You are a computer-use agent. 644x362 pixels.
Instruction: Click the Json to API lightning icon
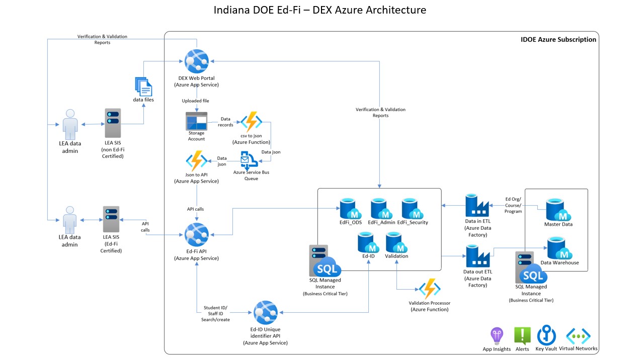coord(197,161)
